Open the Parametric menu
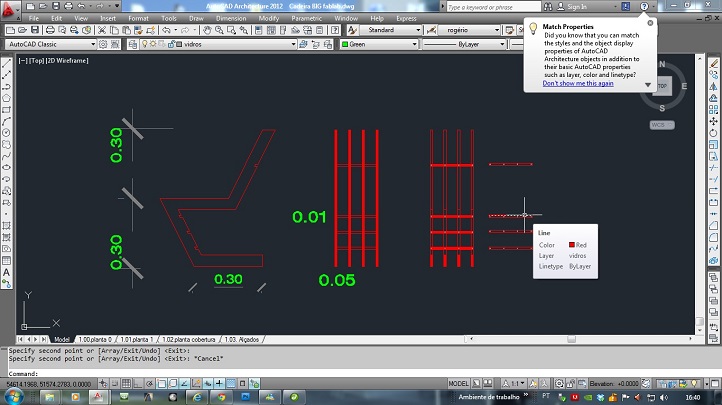The height and width of the screenshot is (405, 722). (x=307, y=18)
